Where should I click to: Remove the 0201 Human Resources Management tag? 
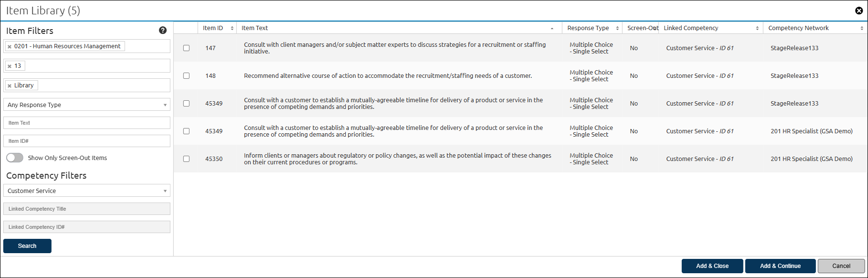[x=10, y=46]
